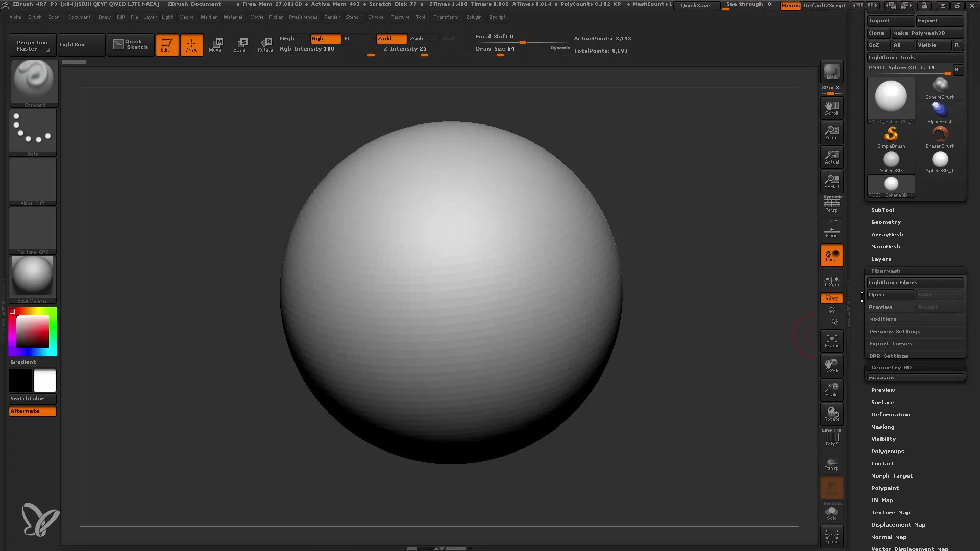
Task: Select the right shelf Move icon
Action: [831, 365]
